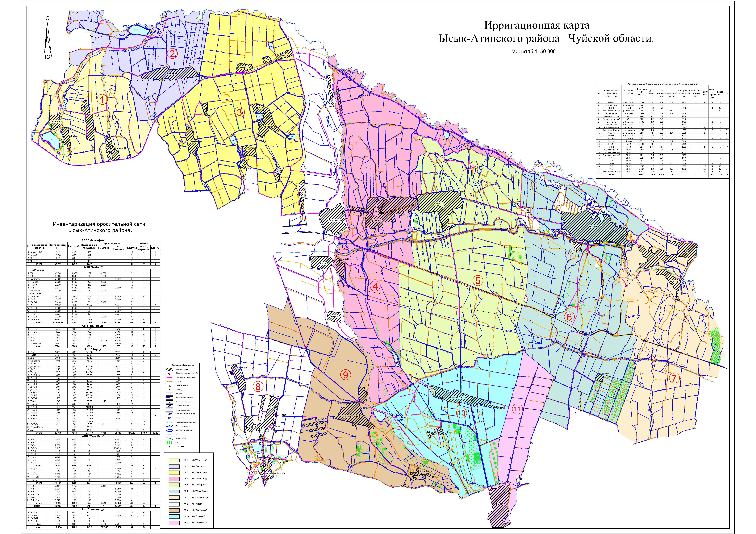Screen dimensions: 756x534
Task: Click the red circled number 11 zone marker
Action: (x=517, y=409)
